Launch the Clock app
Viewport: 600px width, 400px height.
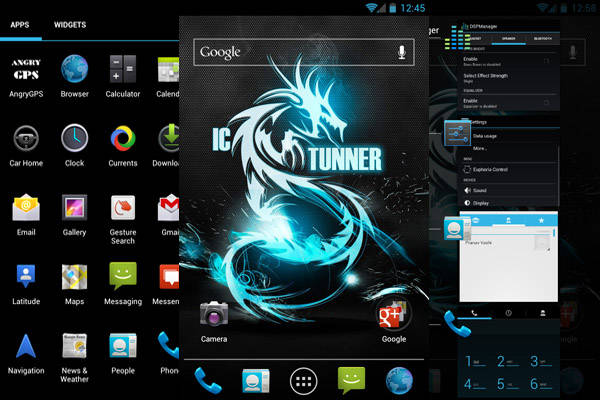click(74, 145)
